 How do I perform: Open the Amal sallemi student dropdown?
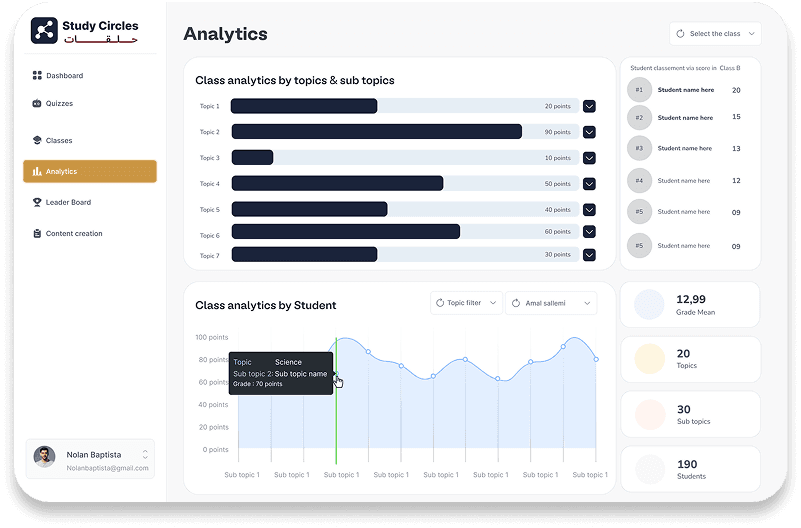[x=550, y=303]
